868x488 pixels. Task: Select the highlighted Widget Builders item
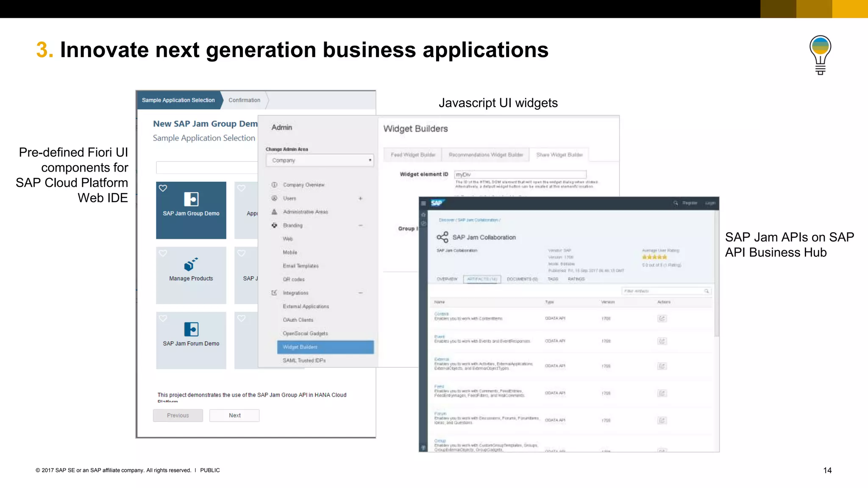325,347
